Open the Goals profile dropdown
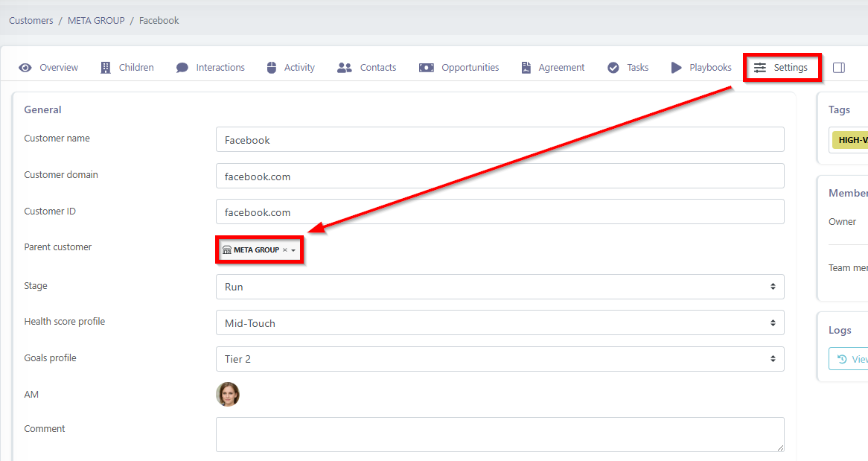This screenshot has height=461, width=868. 500,359
